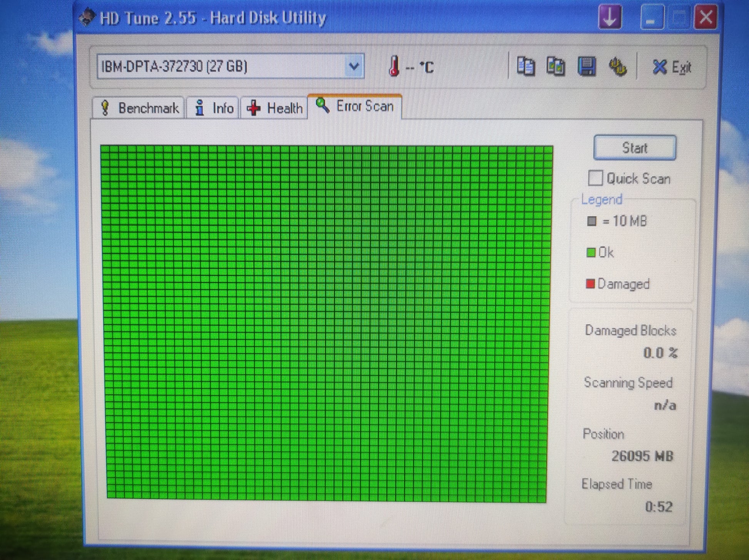Viewport: 749px width, 560px height.
Task: Select the Error Scan tab
Action: (x=354, y=106)
